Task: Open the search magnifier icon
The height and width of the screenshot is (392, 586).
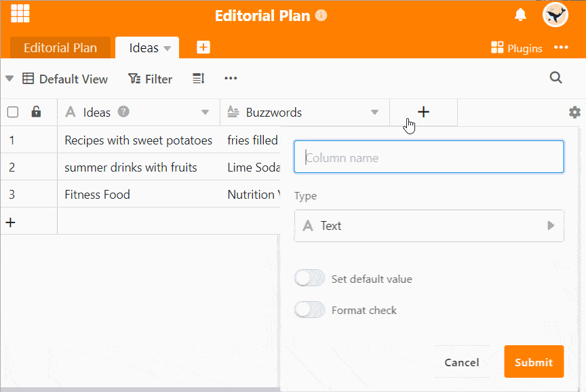Action: [x=555, y=78]
